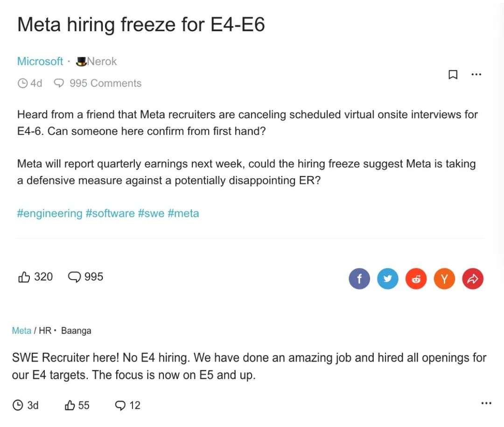
Task: Open comment options three-dot menu
Action: coord(486,403)
